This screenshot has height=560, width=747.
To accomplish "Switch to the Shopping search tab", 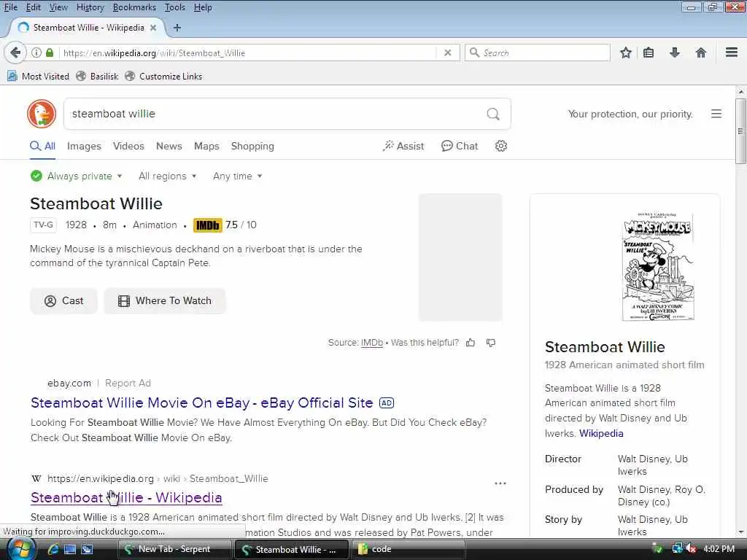I will [x=252, y=146].
